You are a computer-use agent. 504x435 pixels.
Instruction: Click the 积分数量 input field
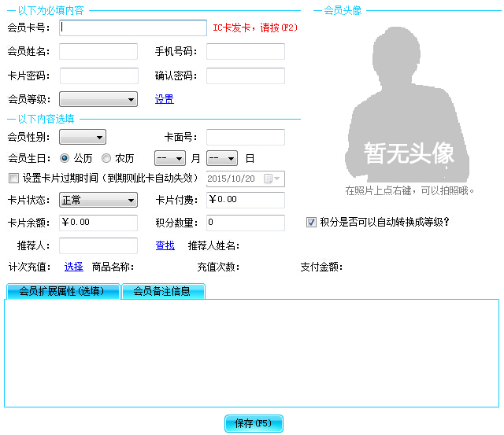pos(245,223)
